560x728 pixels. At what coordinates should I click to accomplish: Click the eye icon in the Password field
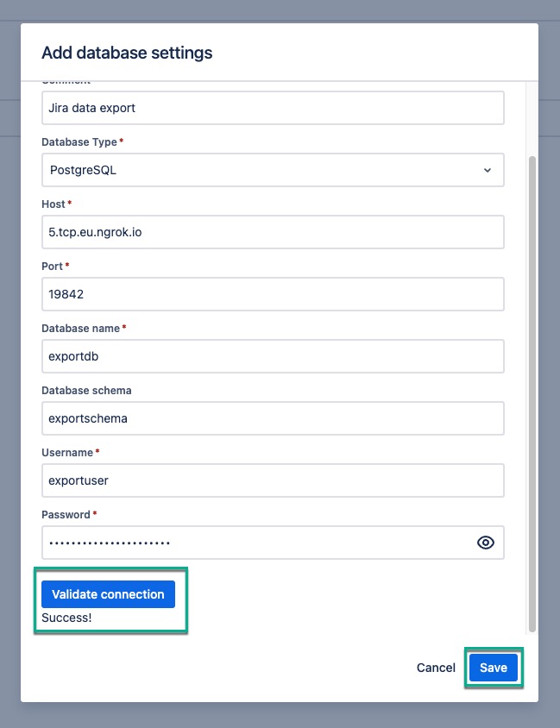click(x=485, y=543)
